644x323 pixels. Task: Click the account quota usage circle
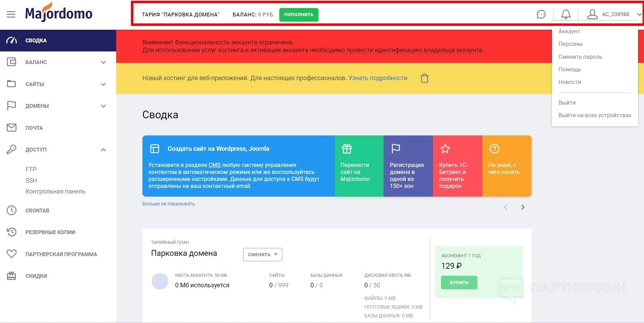(160, 281)
